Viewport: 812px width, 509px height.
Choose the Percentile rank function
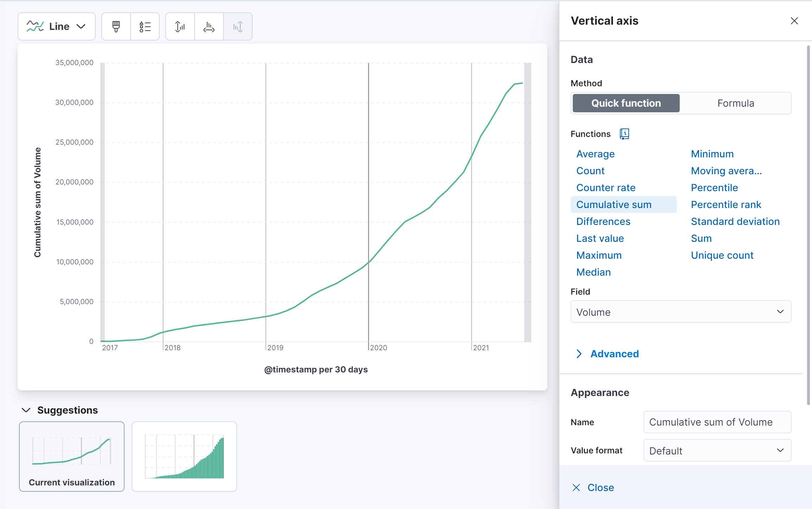coord(726,205)
